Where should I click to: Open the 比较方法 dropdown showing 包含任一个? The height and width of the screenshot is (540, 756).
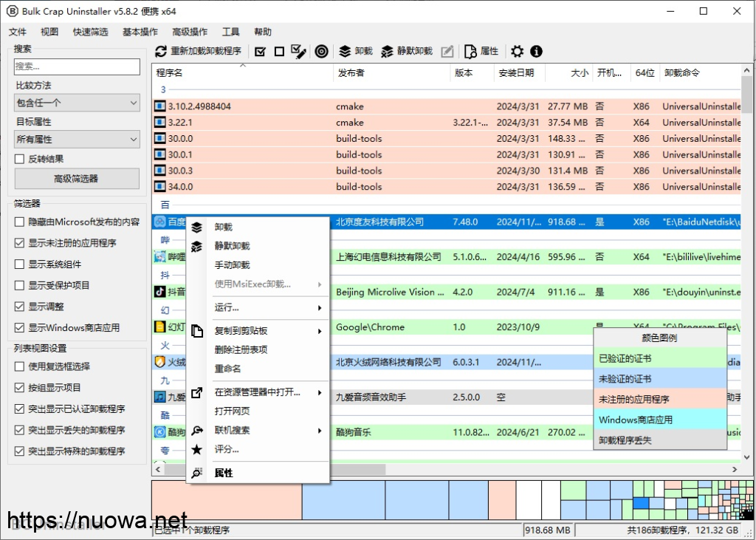click(77, 103)
